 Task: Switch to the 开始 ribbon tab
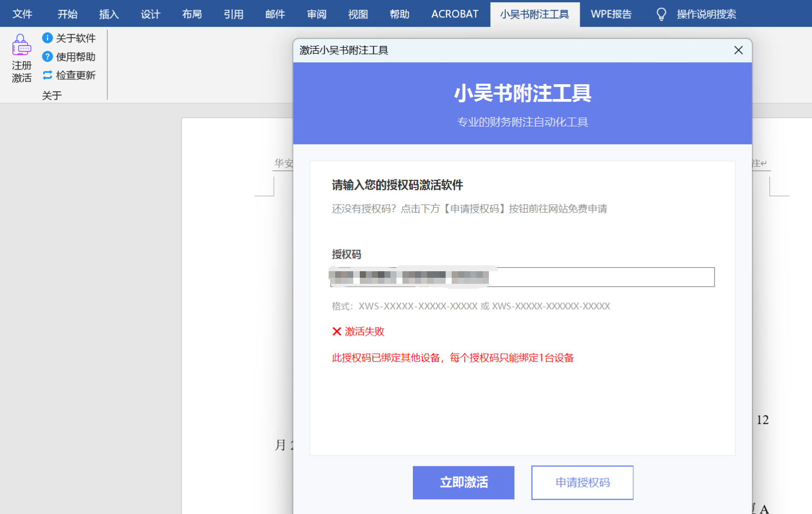point(68,14)
